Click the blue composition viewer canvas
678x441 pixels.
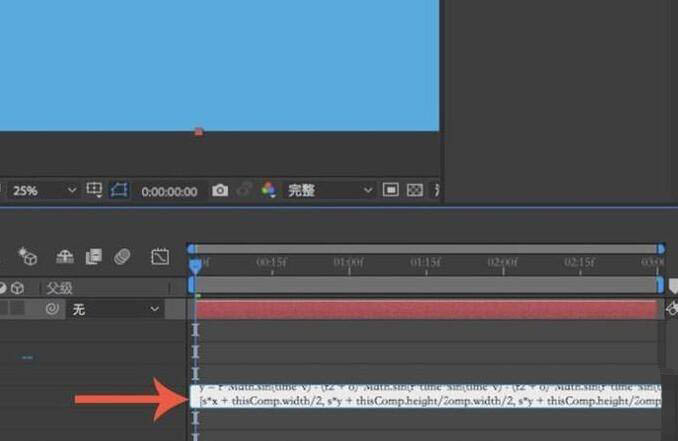(x=219, y=65)
